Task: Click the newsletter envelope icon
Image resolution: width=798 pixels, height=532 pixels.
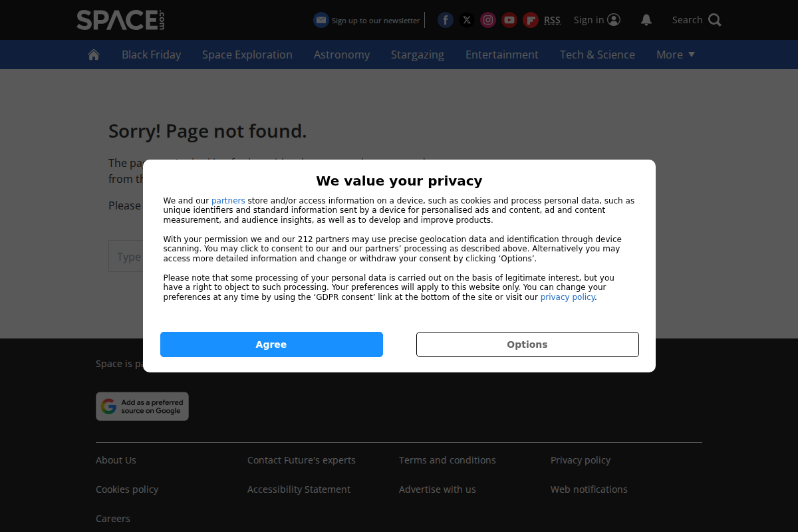Action: tap(321, 20)
